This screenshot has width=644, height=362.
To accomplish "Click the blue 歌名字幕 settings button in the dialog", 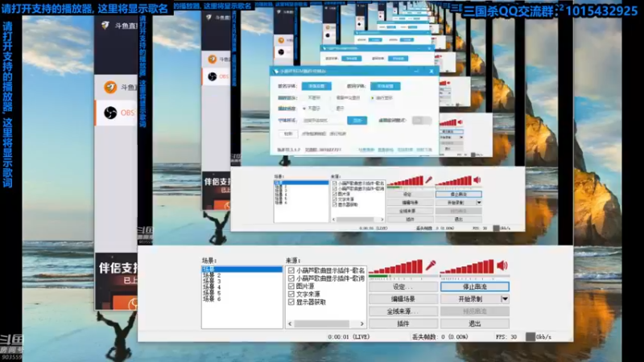I will (x=316, y=86).
